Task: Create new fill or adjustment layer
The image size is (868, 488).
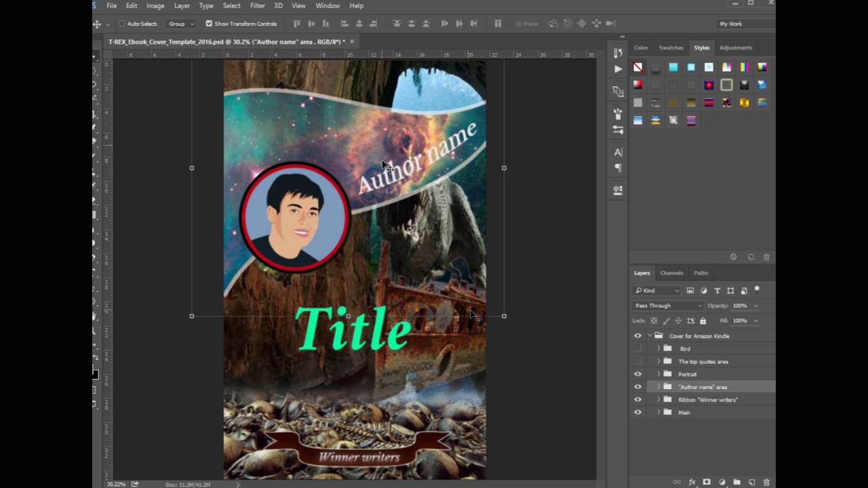Action: click(x=722, y=483)
